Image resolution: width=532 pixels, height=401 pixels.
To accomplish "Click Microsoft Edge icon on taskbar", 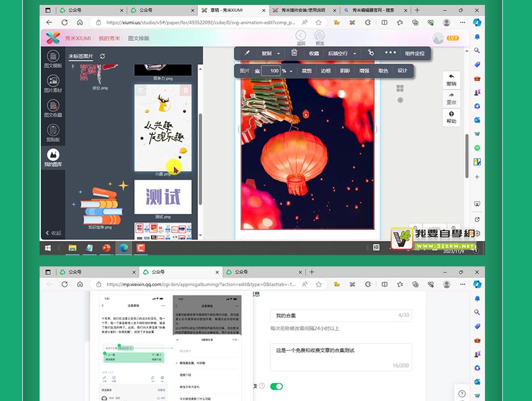I will coord(124,248).
